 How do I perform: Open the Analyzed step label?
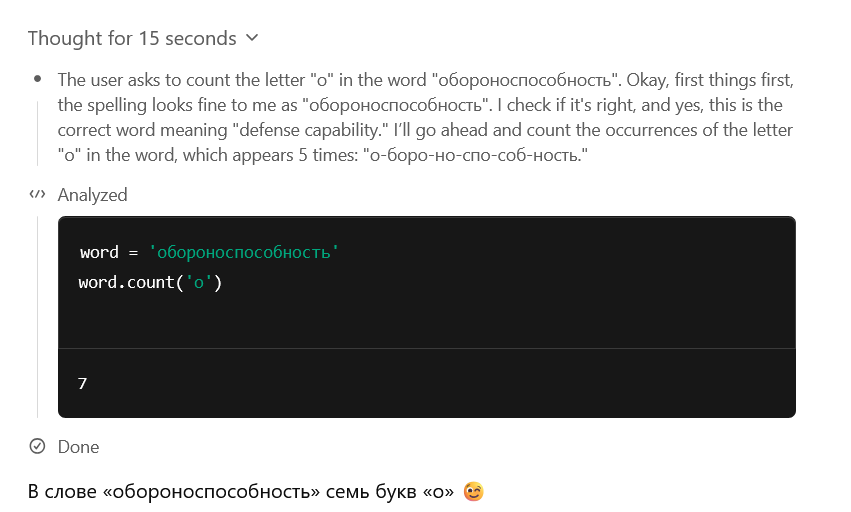[x=92, y=195]
